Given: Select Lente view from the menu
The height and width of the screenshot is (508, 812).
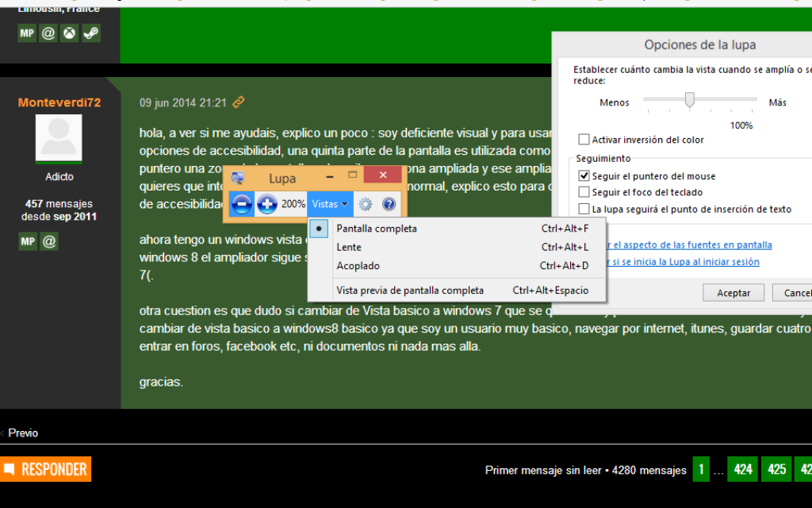Looking at the screenshot, I should pyautogui.click(x=456, y=248).
